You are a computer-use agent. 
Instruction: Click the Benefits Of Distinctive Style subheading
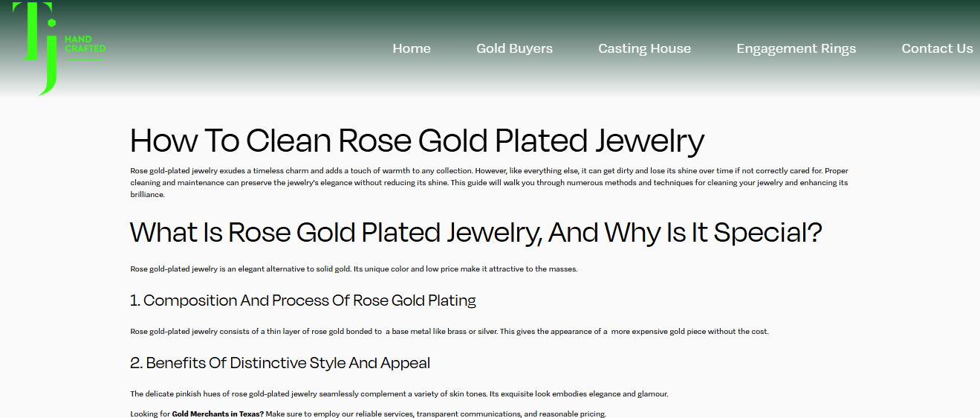pos(280,363)
